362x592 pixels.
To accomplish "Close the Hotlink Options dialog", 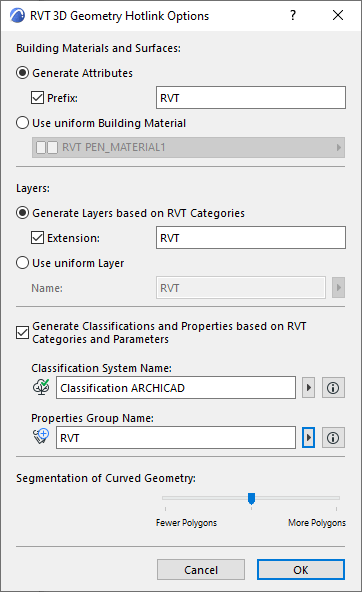I will tap(338, 15).
